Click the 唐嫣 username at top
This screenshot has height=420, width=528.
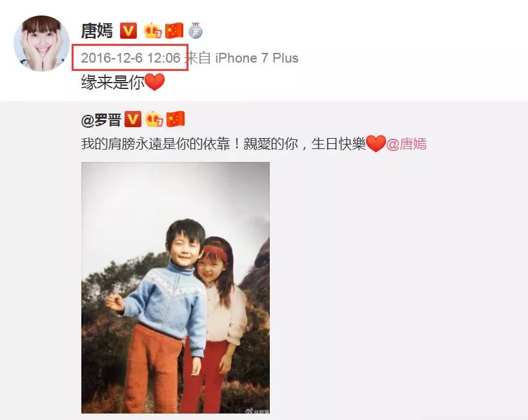[x=97, y=31]
